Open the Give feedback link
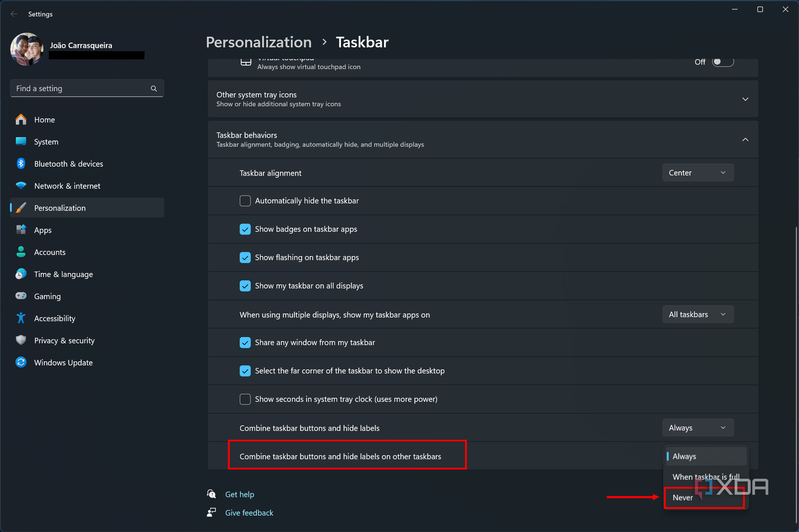The image size is (799, 532). (x=249, y=513)
